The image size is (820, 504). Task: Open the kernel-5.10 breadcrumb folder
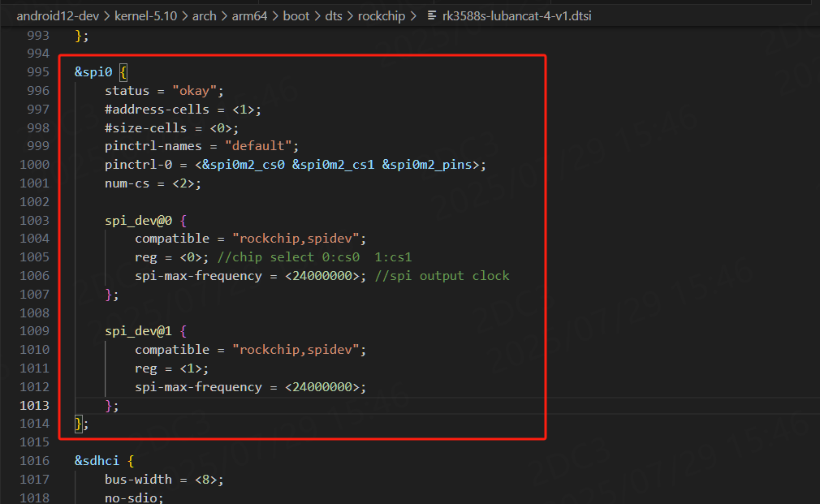145,16
